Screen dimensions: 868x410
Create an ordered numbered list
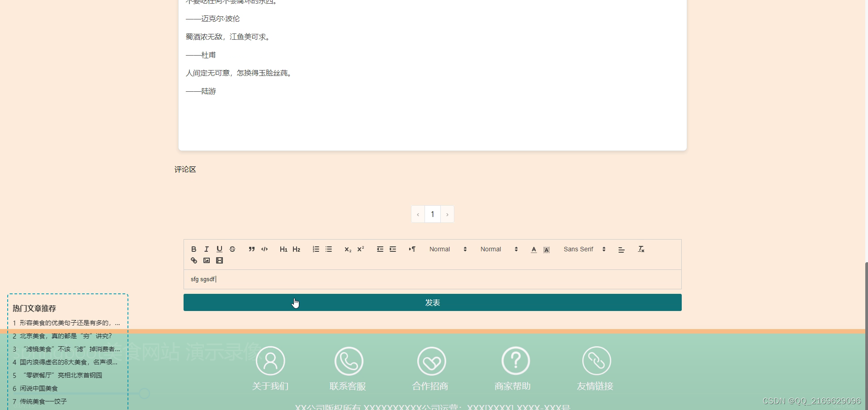[x=316, y=249]
